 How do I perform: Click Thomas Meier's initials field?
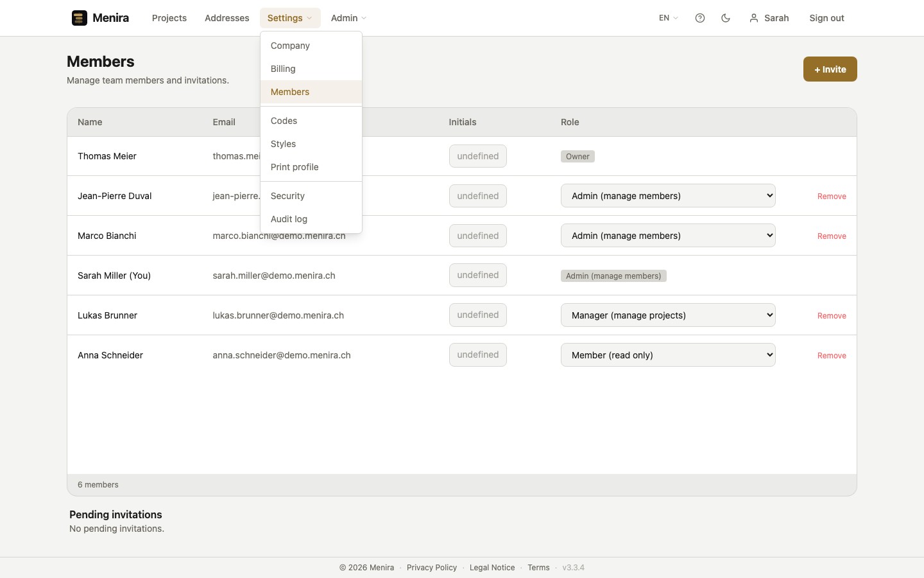pos(478,156)
